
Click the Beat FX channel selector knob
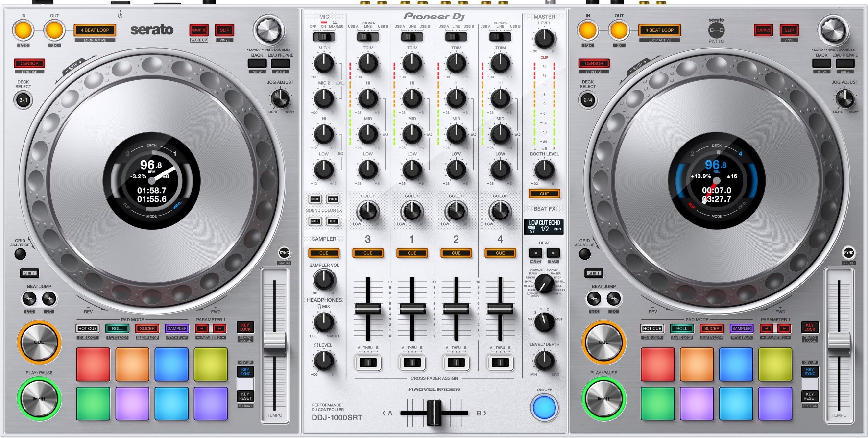pos(544,321)
